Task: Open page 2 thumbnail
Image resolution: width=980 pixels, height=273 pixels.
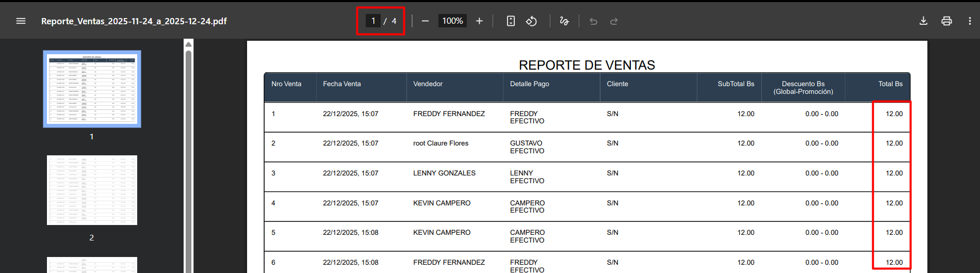Action: coord(92,190)
